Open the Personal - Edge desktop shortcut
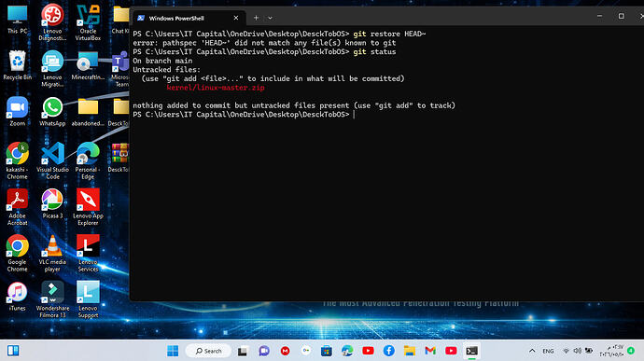Viewport: 644px width, 361px height. click(x=88, y=160)
